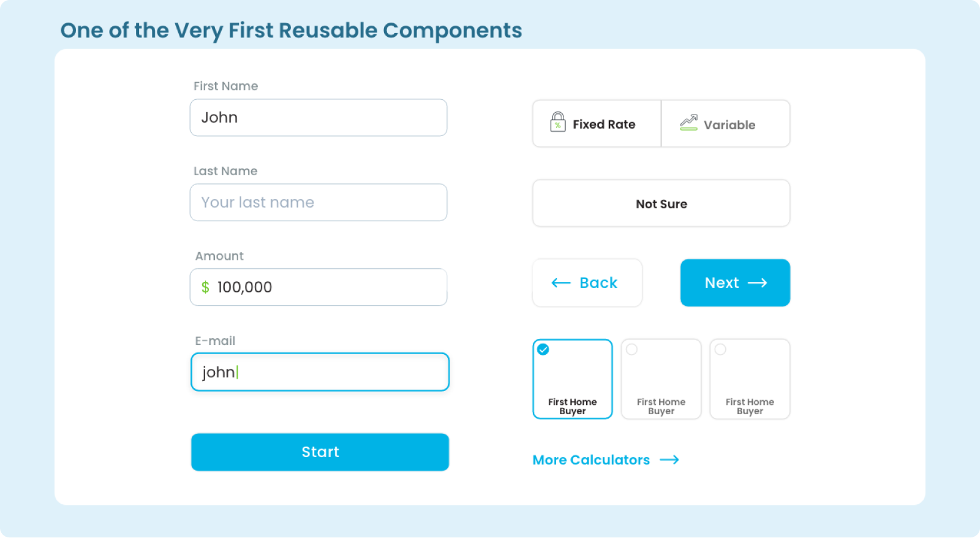Focus the Last Name input field
The image size is (980, 538).
coord(318,202)
